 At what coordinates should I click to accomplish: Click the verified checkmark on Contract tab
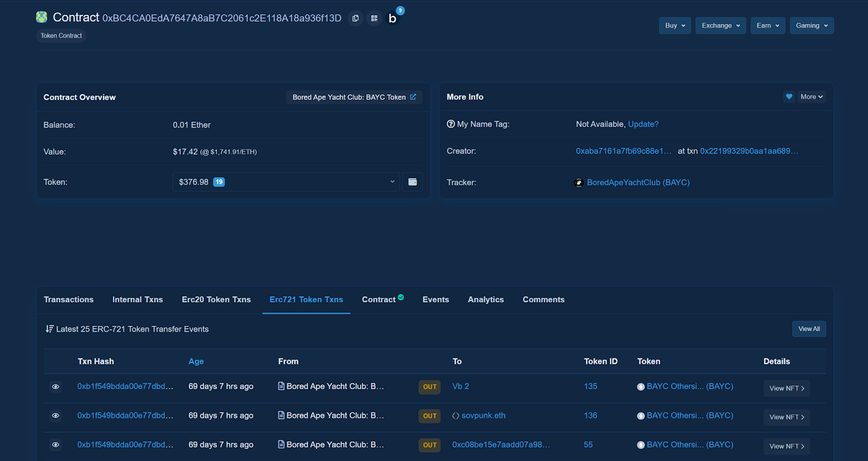click(x=401, y=297)
